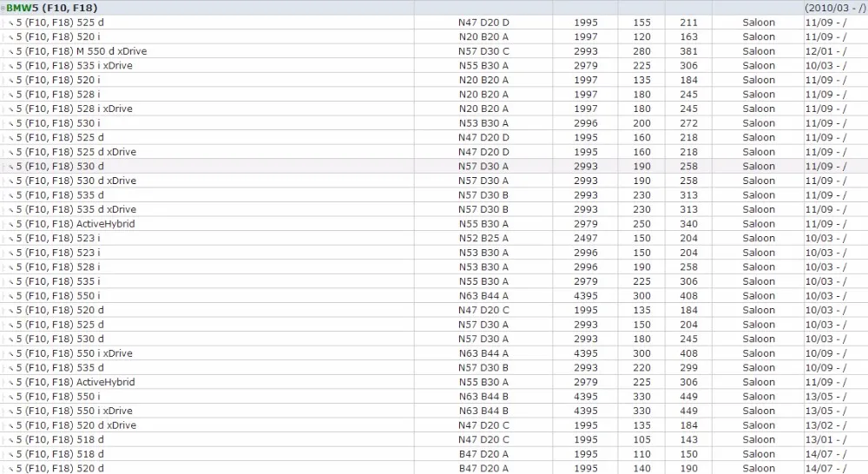This screenshot has width=868, height=474.
Task: Select the 5 (F10, F18) 535 i xDrive row
Action: [x=434, y=65]
